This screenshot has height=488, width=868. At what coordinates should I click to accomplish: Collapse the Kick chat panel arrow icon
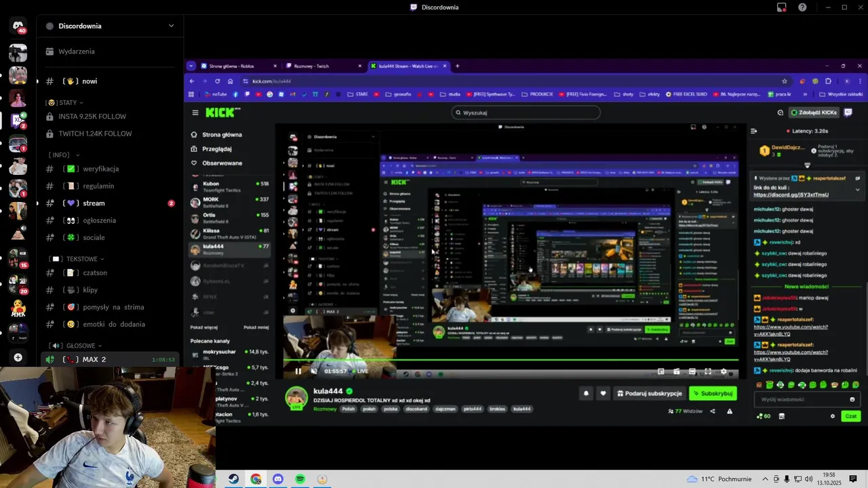click(753, 131)
